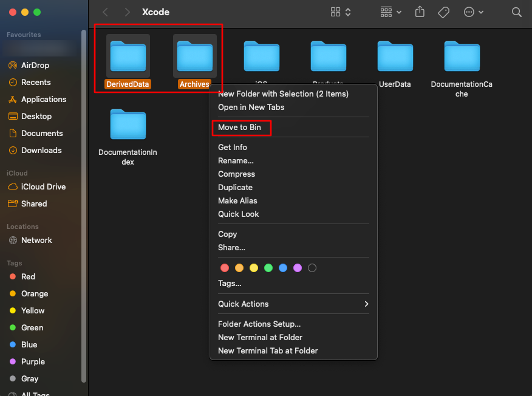Open the More actions ellipsis menu
This screenshot has width=532, height=396.
(473, 12)
